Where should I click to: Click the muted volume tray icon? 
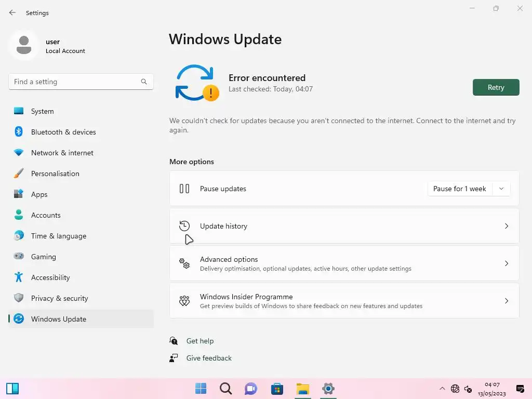point(468,389)
